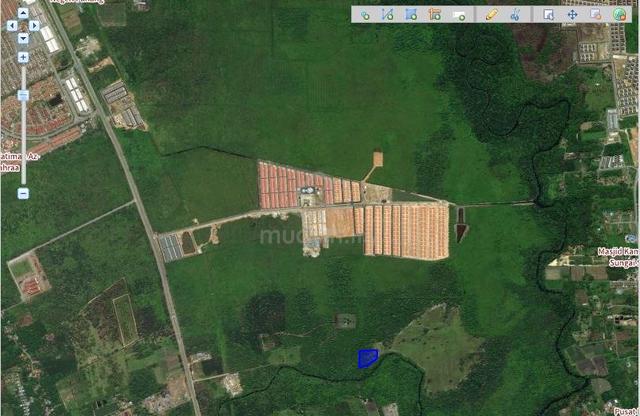Pan the map right with arrow button

click(x=34, y=25)
